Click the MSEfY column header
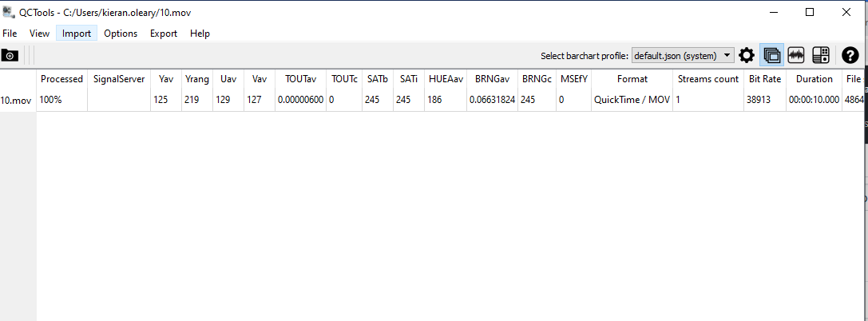This screenshot has width=868, height=321. tap(573, 79)
